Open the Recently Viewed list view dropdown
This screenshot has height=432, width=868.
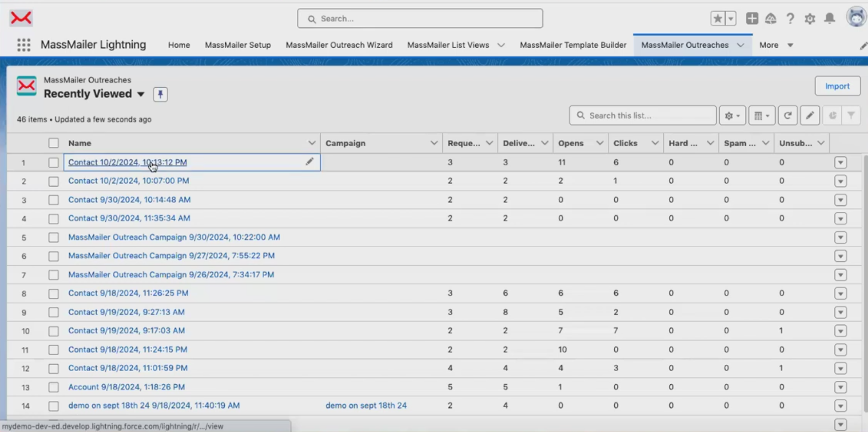pos(141,94)
